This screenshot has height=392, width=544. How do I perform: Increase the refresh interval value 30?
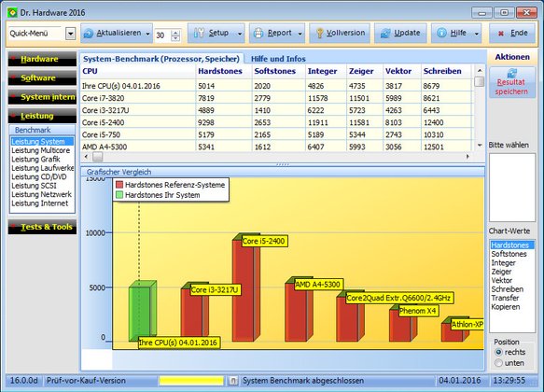(x=175, y=32)
